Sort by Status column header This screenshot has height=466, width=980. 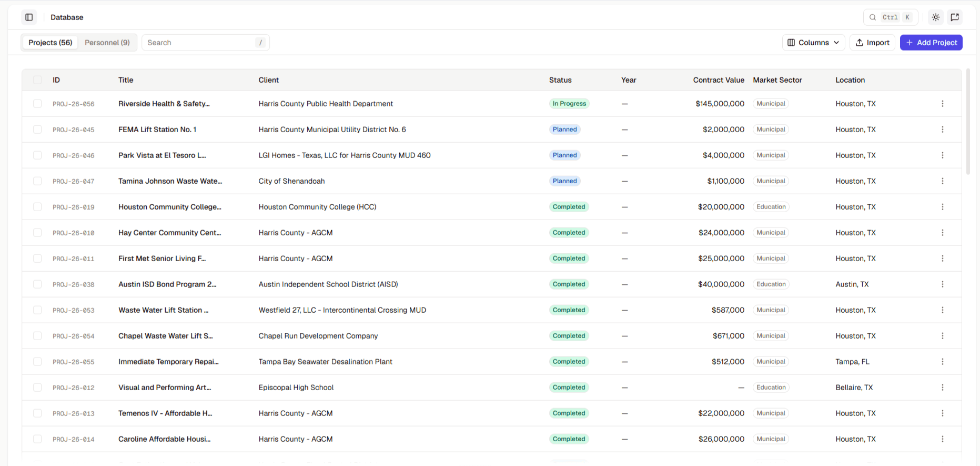[x=560, y=80]
